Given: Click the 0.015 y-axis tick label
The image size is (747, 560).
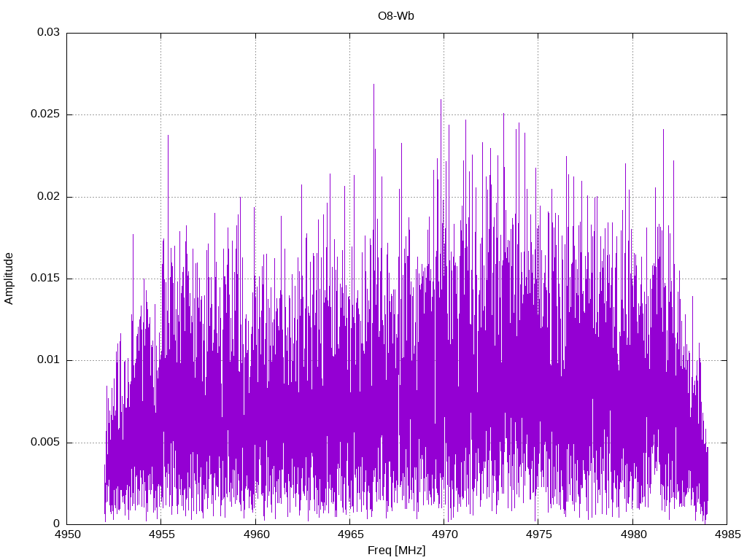Looking at the screenshot, I should (46, 278).
